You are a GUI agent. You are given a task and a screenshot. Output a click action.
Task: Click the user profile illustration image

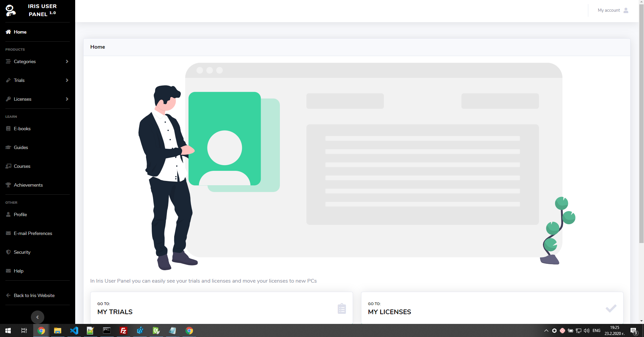[x=357, y=166]
